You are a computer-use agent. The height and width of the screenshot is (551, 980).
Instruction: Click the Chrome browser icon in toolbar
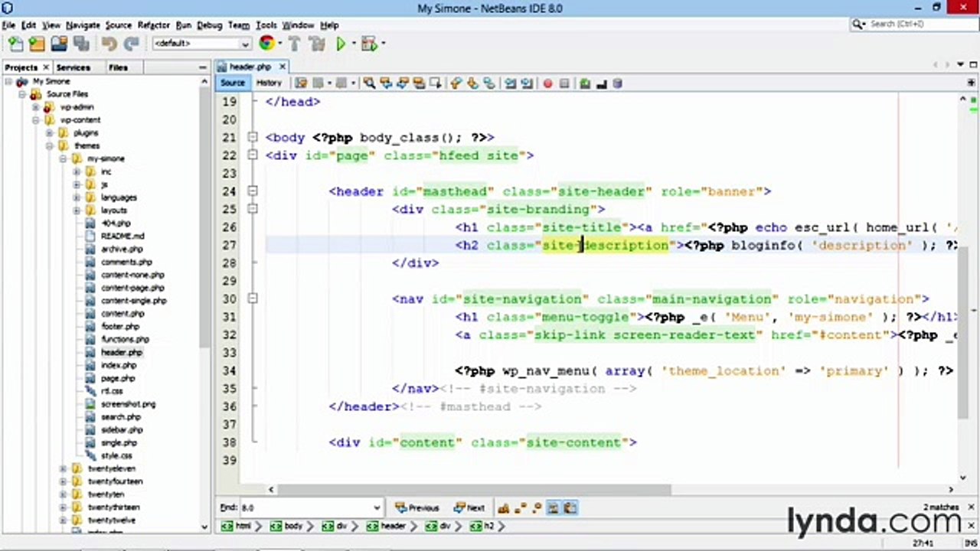pos(266,44)
